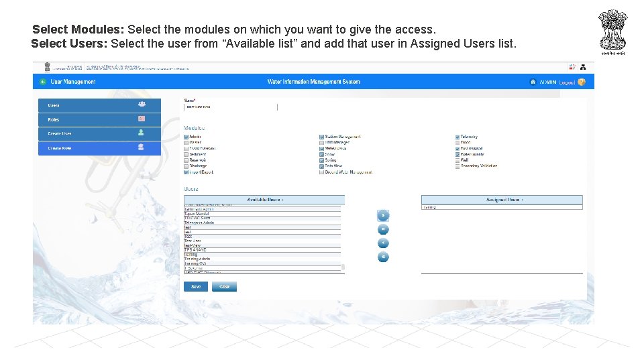This screenshot has height=362, width=644.
Task: Open the Roles sidebar menu item
Action: 99,120
